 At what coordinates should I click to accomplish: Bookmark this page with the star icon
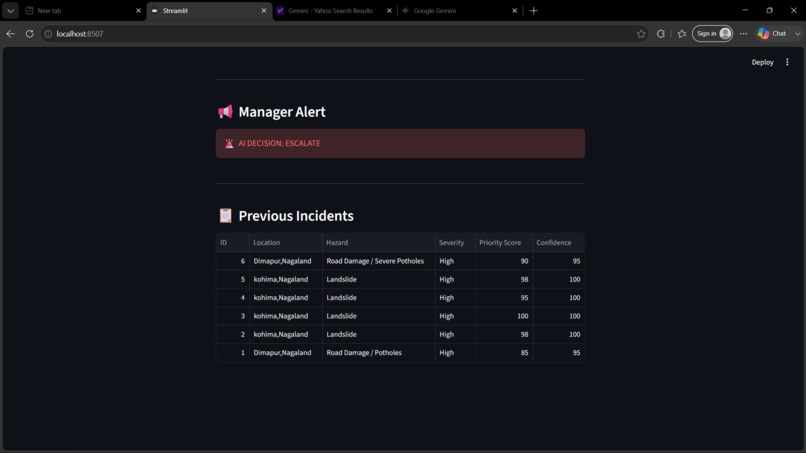click(x=641, y=34)
